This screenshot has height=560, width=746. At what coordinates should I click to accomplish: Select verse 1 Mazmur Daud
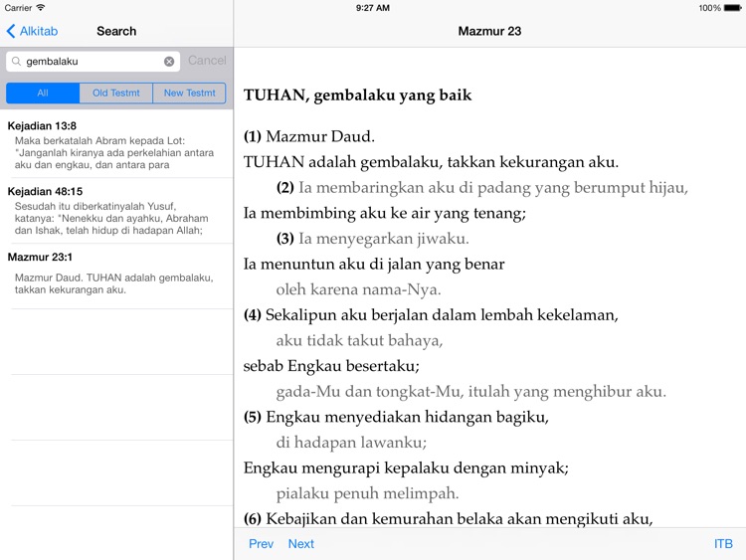309,136
